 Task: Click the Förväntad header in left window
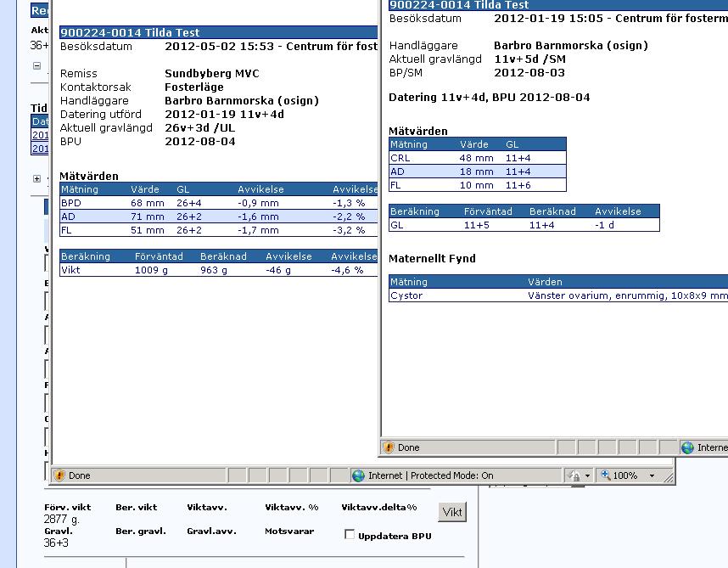(x=159, y=256)
